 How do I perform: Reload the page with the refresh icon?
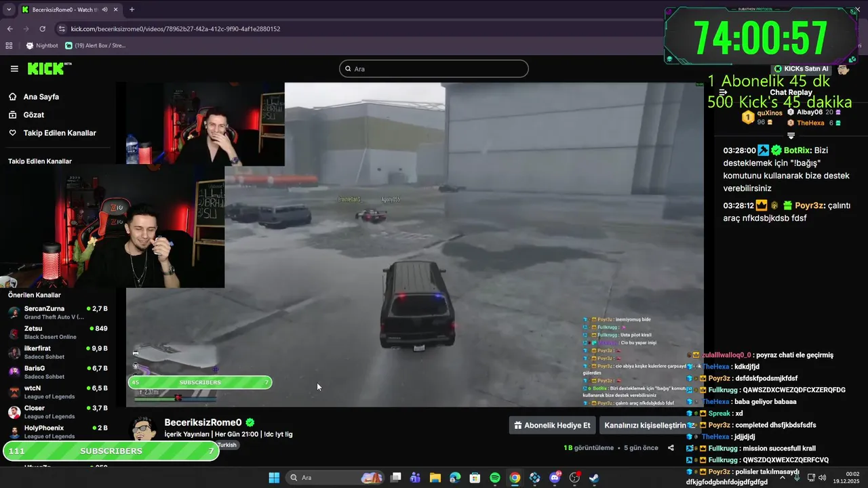coord(43,29)
